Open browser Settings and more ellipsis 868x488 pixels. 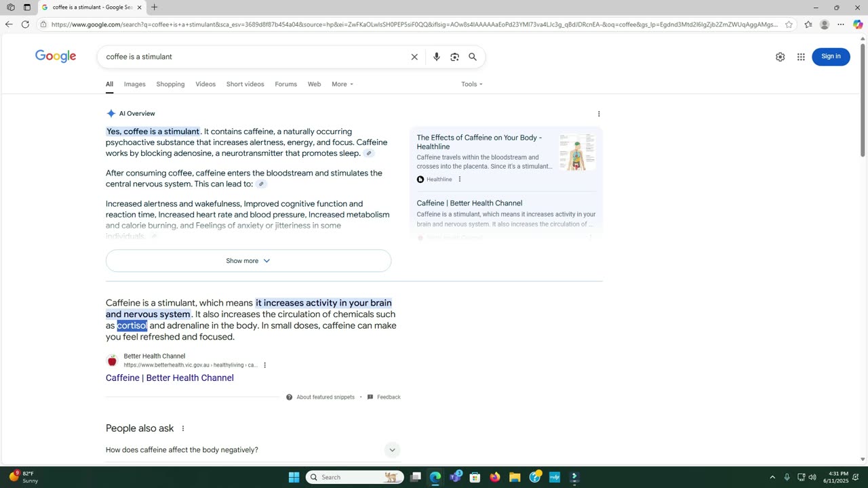[841, 24]
